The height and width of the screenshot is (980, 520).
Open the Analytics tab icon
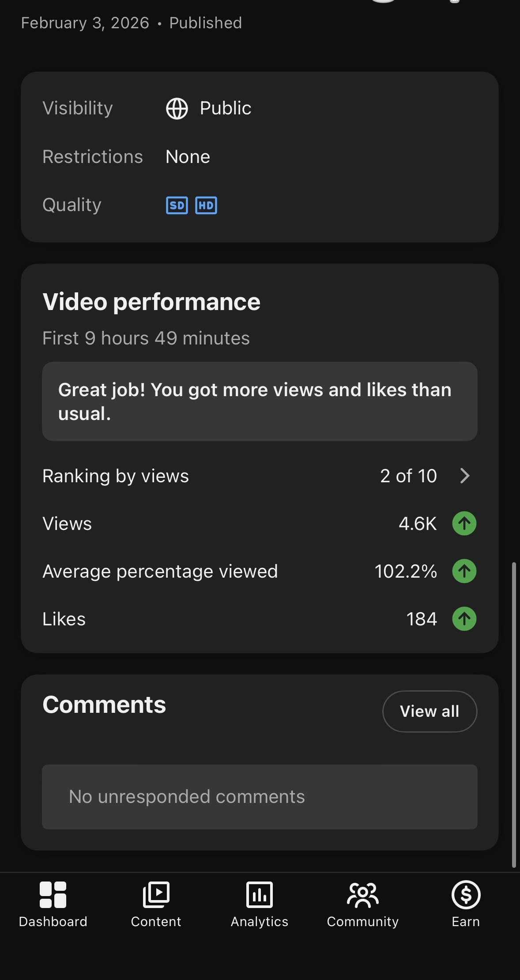pyautogui.click(x=260, y=895)
